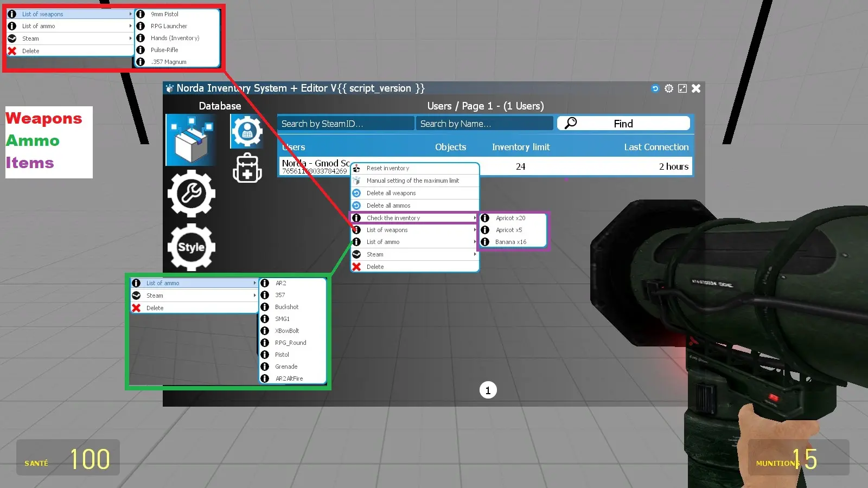Select Reset inventory from the context menu

point(387,168)
